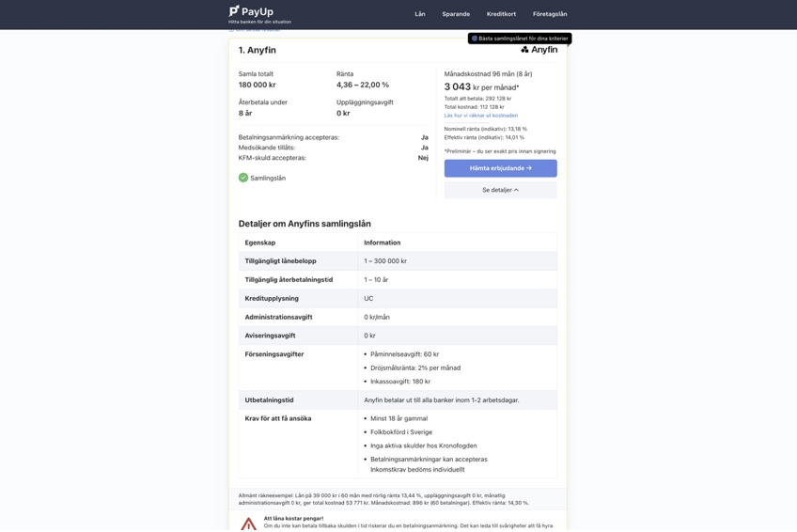This screenshot has height=532, width=797.
Task: Click the red warning triangle icon
Action: click(x=248, y=524)
